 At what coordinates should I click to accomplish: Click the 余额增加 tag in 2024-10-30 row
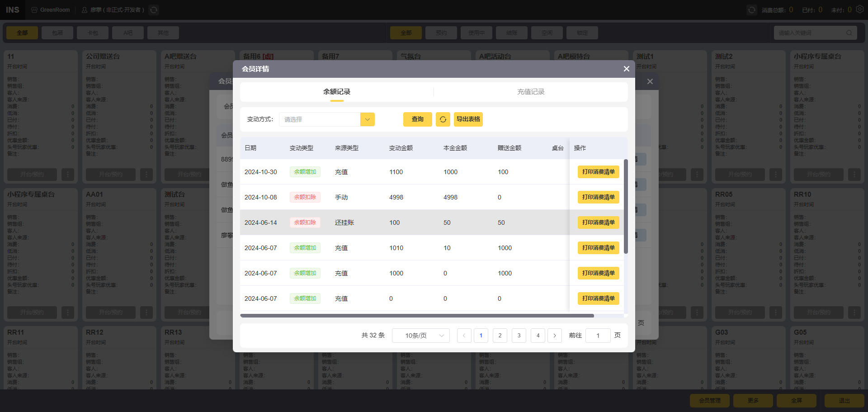305,172
